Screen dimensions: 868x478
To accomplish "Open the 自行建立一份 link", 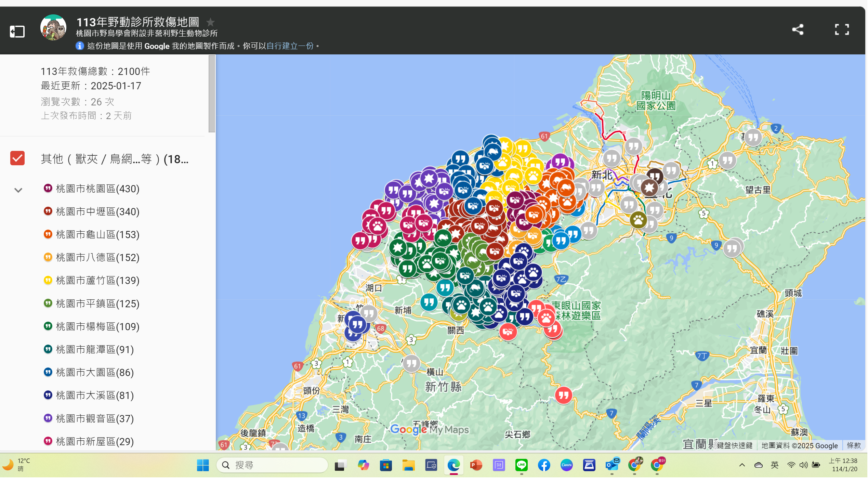I will 290,46.
